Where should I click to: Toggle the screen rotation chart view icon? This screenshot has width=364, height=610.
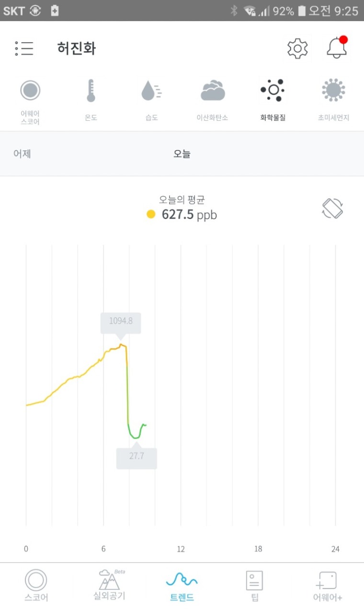pyautogui.click(x=332, y=208)
